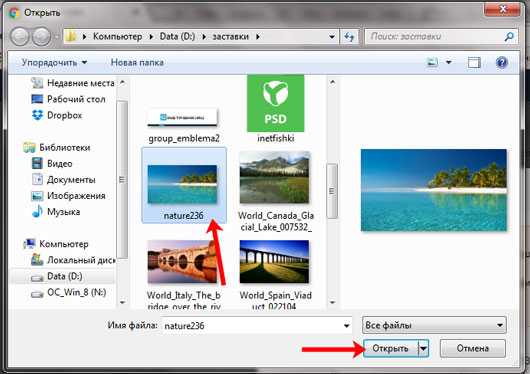Close the Открыть dialog
Viewport: 530px width, 374px height.
[502, 9]
